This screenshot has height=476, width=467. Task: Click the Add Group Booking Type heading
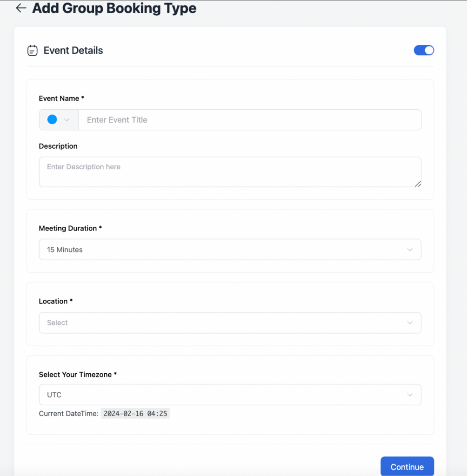click(x=113, y=8)
